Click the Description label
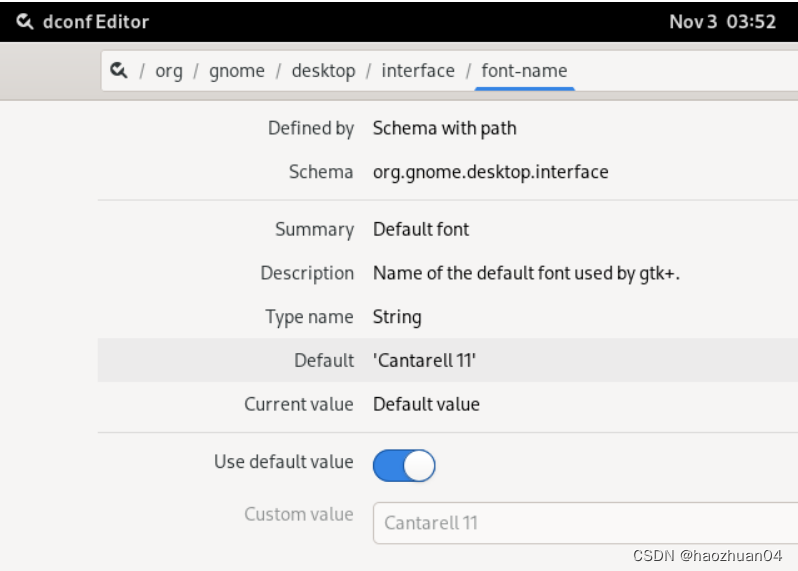The height and width of the screenshot is (571, 798). pos(307,273)
